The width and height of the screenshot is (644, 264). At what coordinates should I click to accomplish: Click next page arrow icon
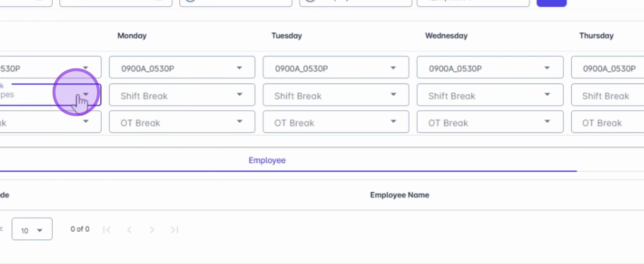[x=152, y=230]
